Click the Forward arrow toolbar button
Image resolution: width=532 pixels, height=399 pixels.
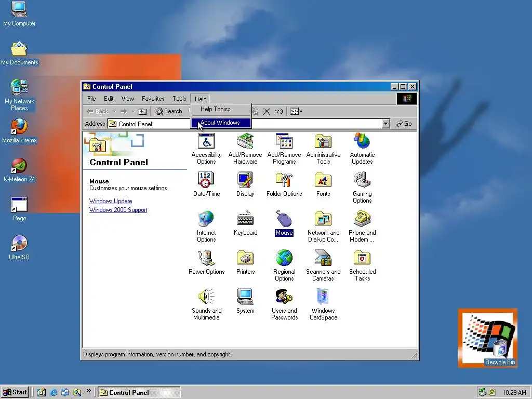click(x=124, y=111)
